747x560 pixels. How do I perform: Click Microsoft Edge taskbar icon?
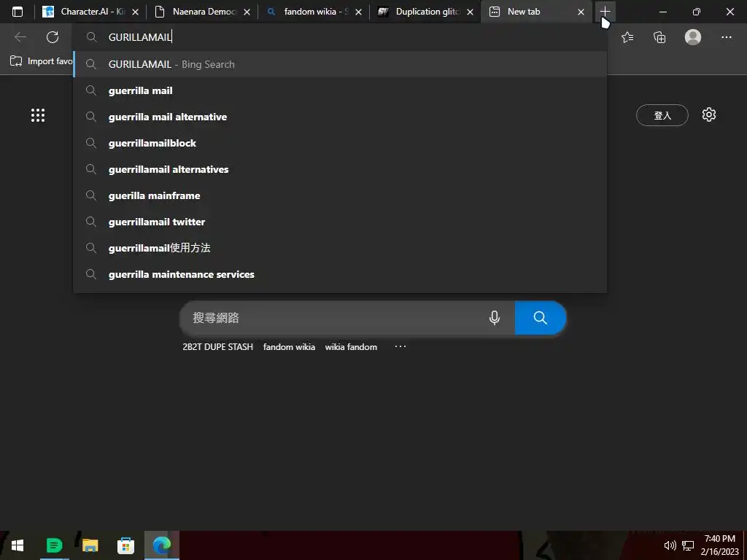click(162, 545)
